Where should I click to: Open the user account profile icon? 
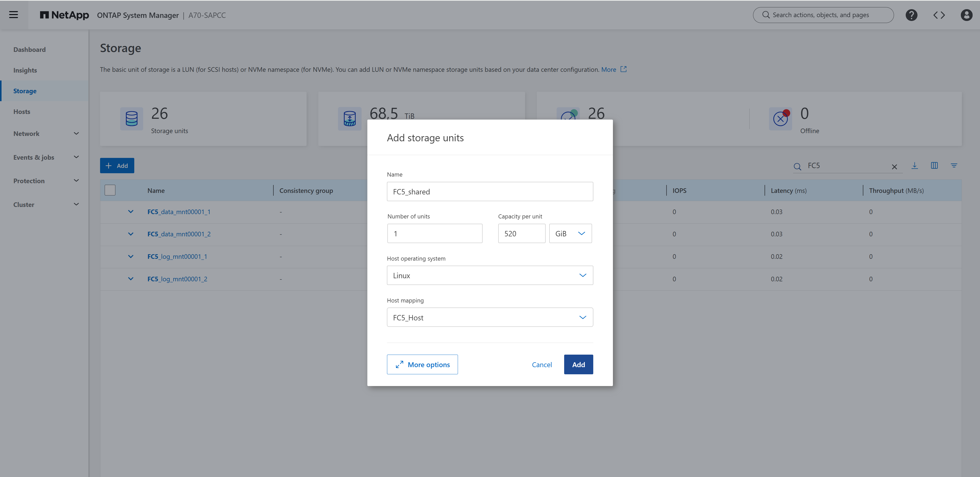click(966, 15)
